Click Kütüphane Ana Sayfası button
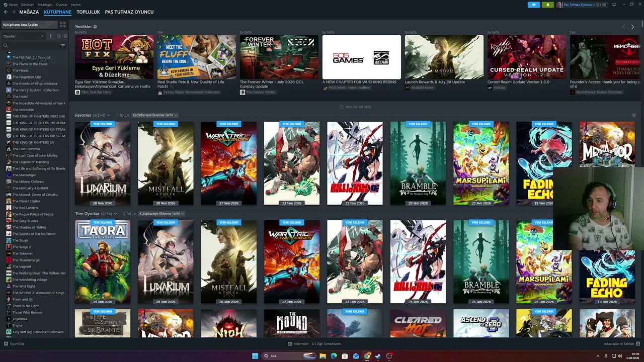644x362 pixels. click(x=30, y=25)
